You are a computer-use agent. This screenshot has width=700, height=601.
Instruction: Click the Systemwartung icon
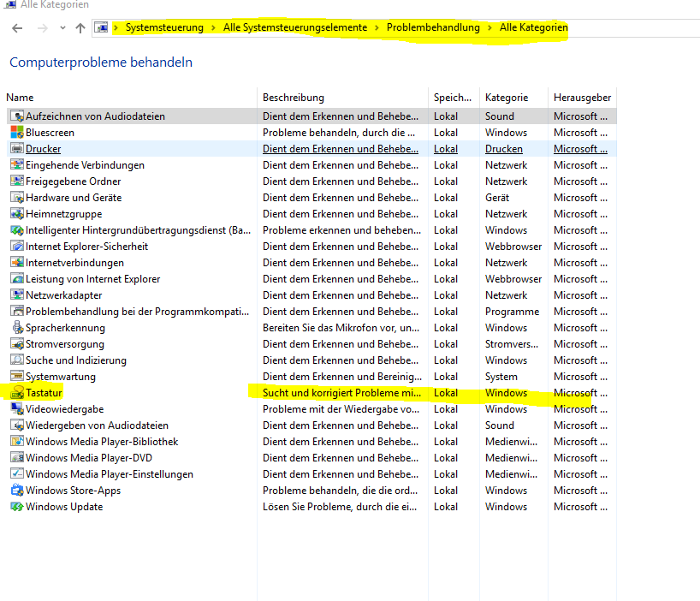17,376
